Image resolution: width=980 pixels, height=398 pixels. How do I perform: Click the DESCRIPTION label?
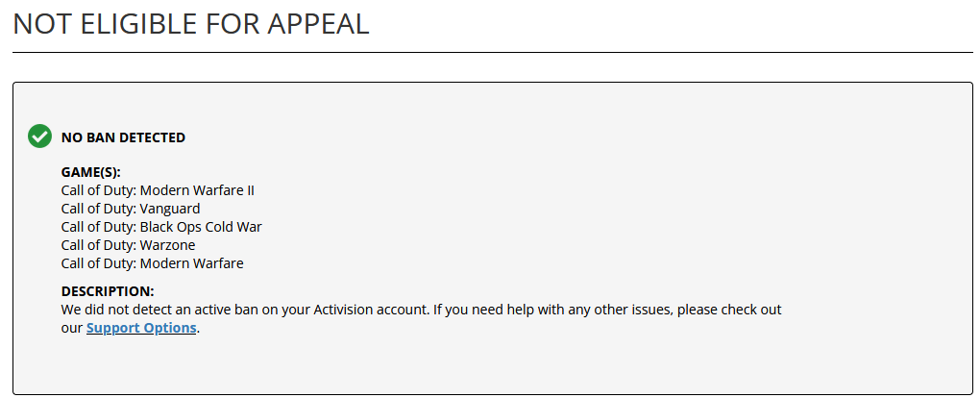coord(108,291)
